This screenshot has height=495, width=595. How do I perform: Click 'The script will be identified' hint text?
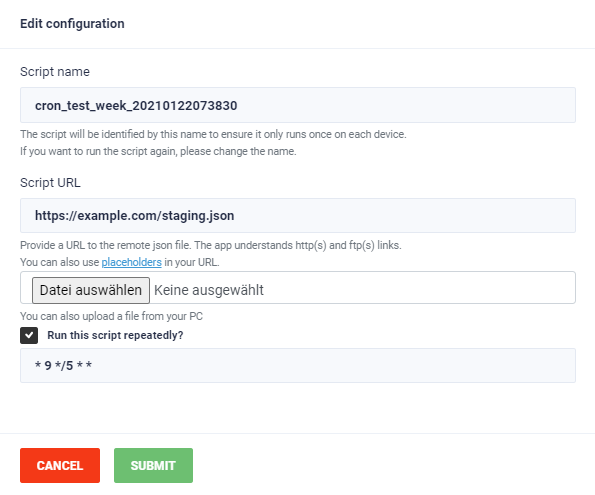pos(213,134)
